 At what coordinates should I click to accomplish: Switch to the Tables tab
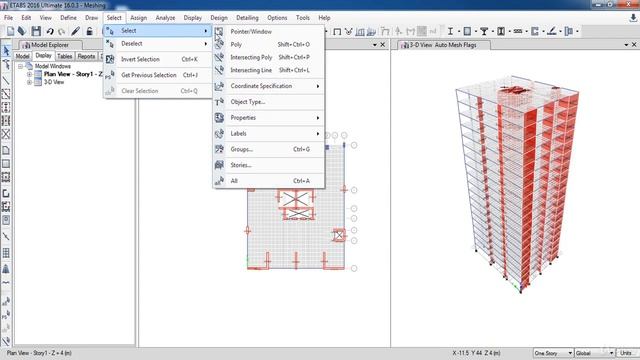click(64, 56)
